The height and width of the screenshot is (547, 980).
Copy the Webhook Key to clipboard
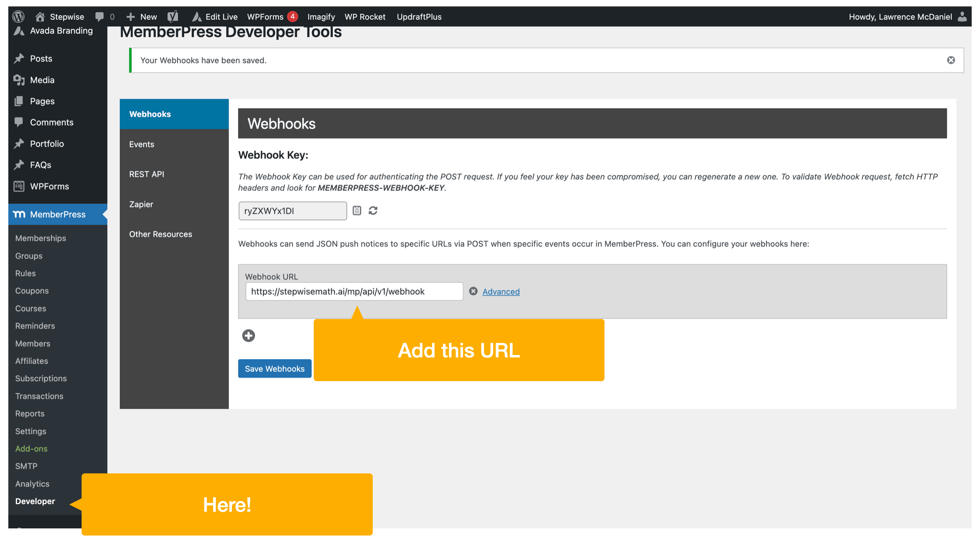pos(357,210)
